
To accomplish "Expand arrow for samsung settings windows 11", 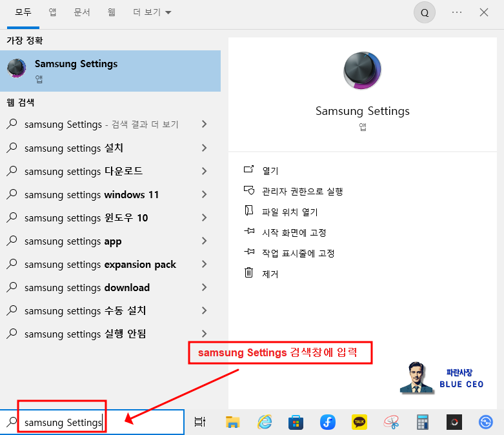I will [204, 194].
